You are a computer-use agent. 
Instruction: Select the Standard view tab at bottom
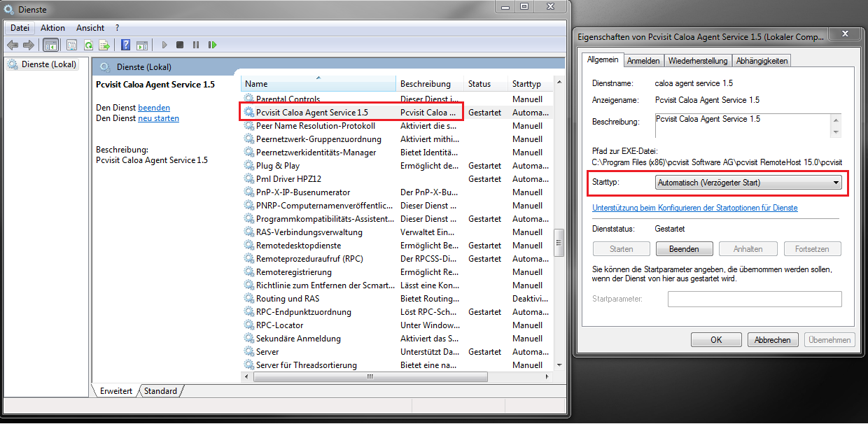160,391
